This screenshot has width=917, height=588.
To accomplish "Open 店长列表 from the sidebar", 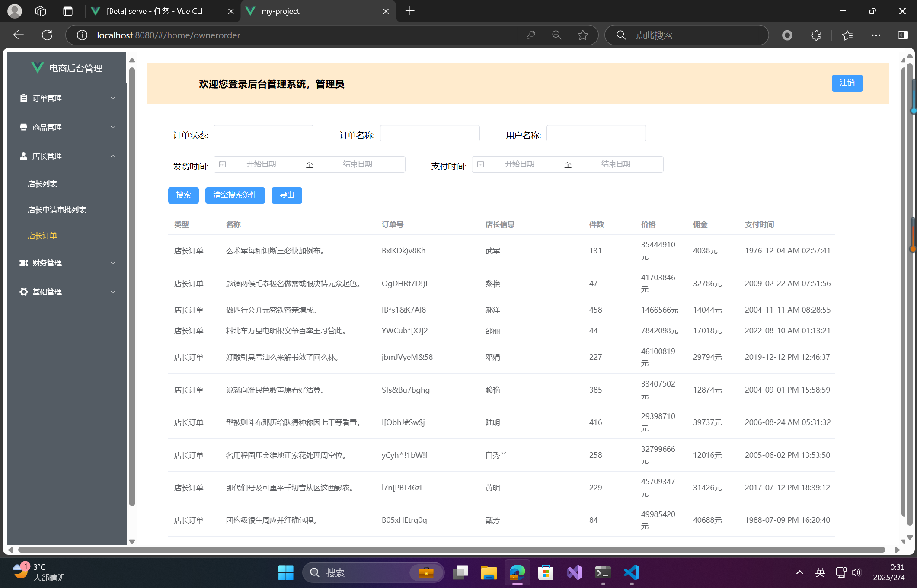I will tap(42, 183).
